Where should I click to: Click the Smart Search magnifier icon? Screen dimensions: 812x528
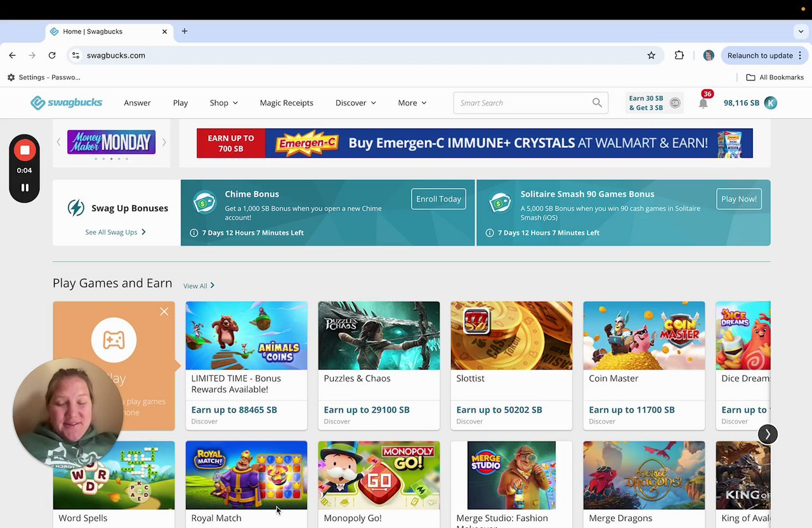click(x=597, y=103)
